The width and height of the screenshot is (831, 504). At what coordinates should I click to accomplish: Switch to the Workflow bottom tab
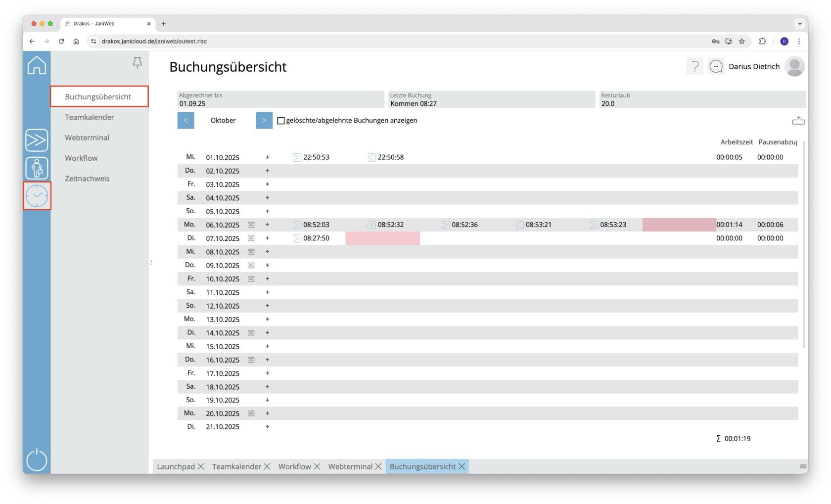294,466
